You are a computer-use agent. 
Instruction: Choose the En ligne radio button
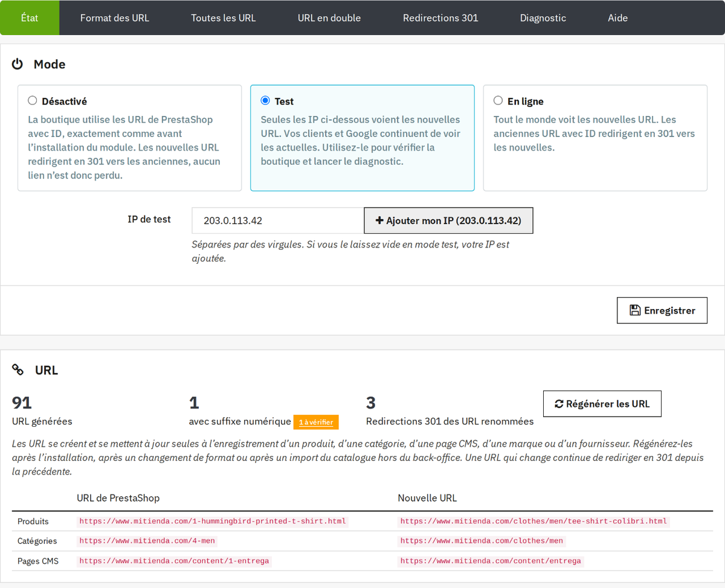pyautogui.click(x=498, y=101)
